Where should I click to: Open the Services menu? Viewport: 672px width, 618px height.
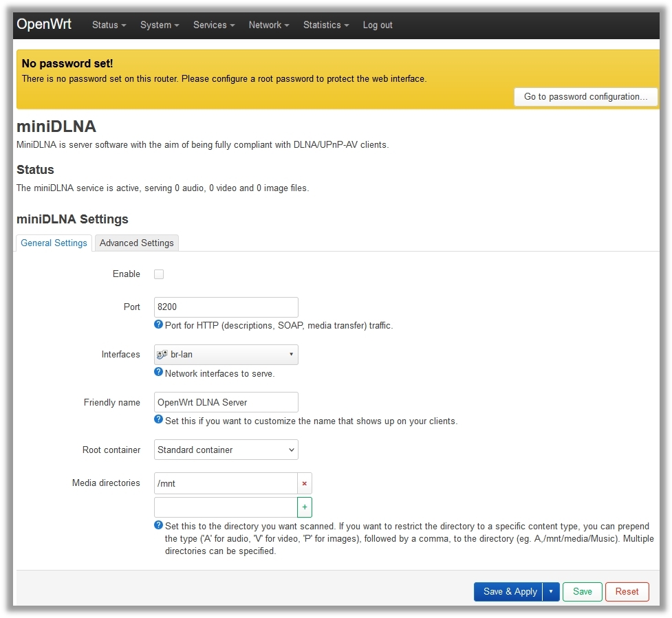tap(213, 25)
